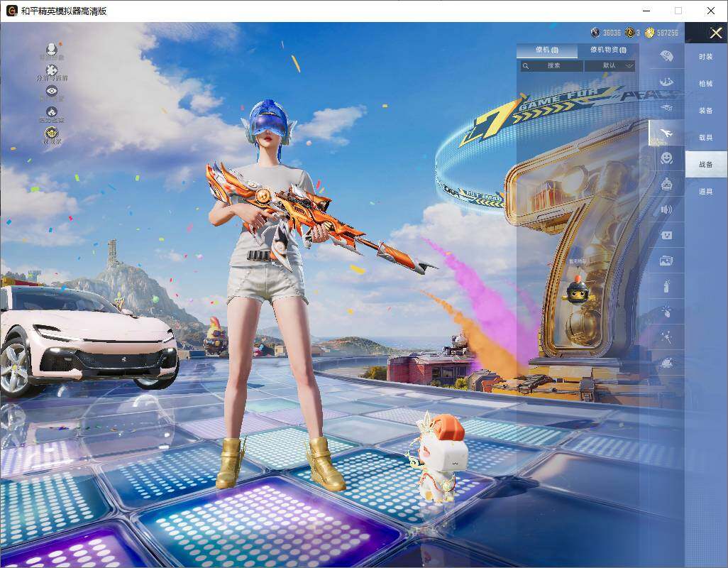The image size is (728, 568).
Task: Open the voice pack speaker category
Action: coord(667,210)
